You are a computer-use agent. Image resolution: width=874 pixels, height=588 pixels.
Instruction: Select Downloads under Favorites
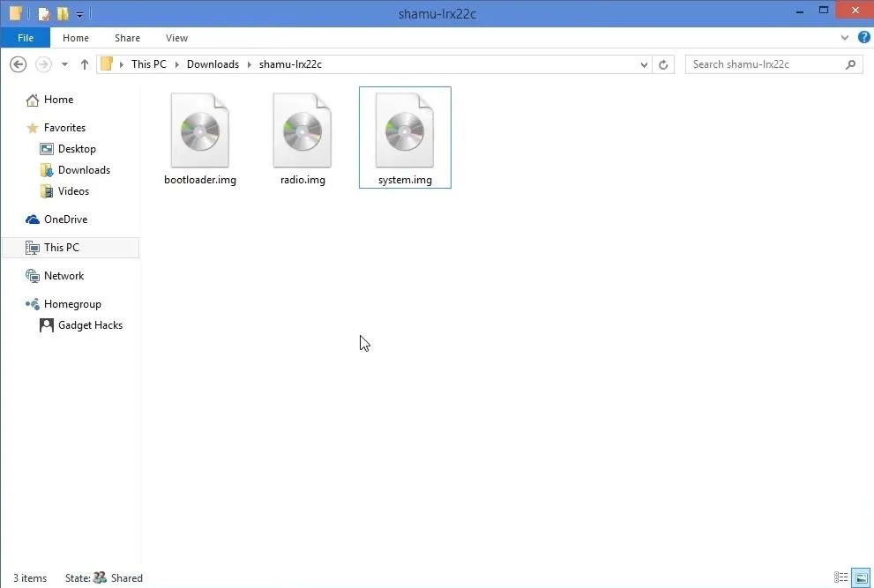point(84,170)
